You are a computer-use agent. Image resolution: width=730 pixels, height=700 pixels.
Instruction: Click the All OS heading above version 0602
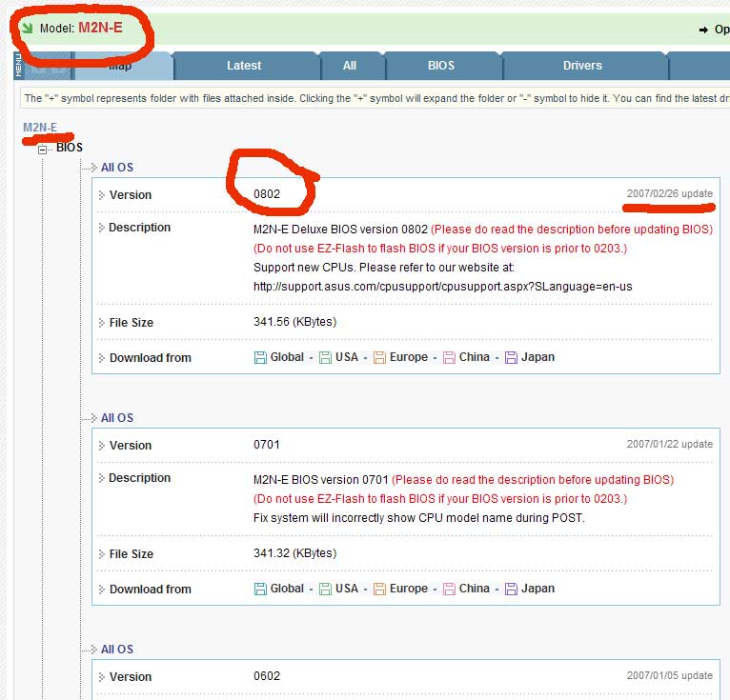[x=117, y=650]
